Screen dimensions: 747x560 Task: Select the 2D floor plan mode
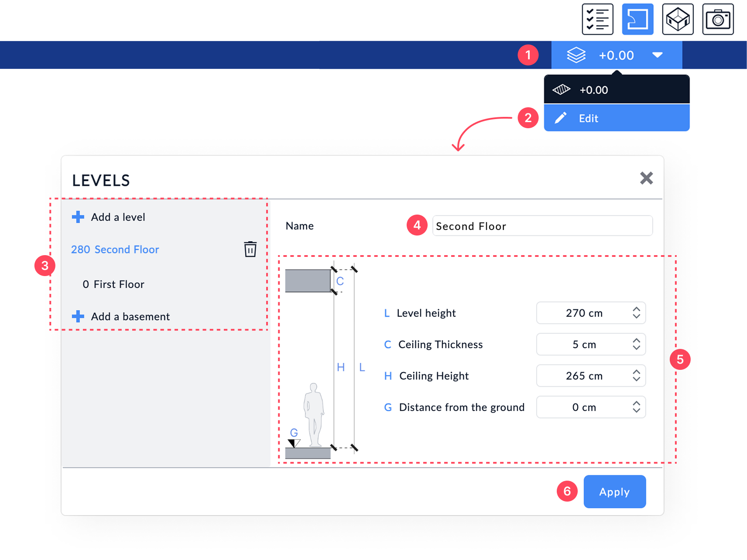(637, 19)
